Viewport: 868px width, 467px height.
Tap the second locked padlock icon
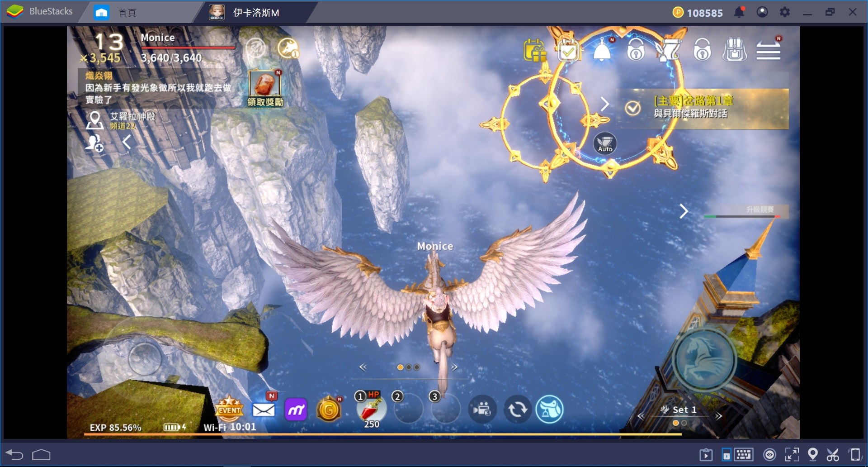click(702, 50)
